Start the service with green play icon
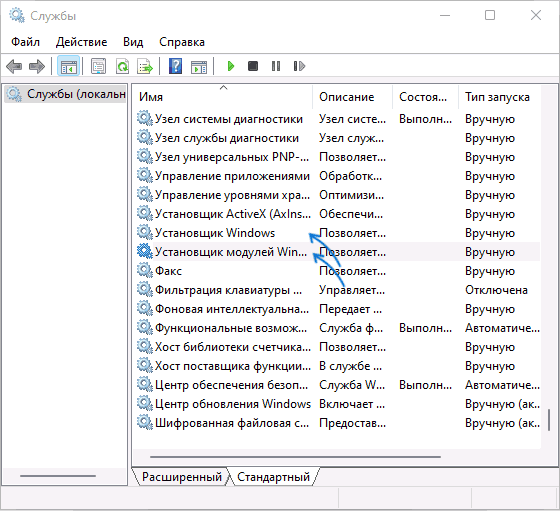 (x=230, y=66)
